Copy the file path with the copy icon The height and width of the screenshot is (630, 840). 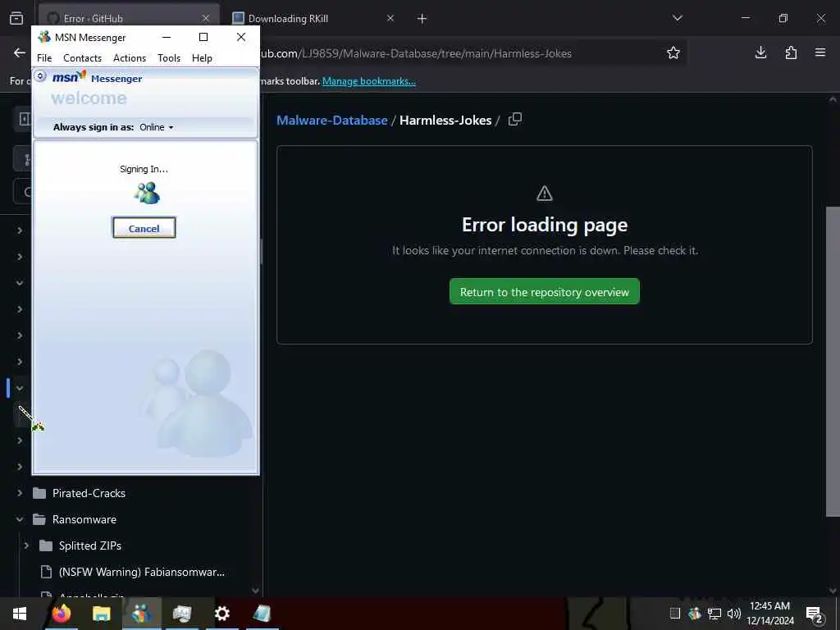515,119
